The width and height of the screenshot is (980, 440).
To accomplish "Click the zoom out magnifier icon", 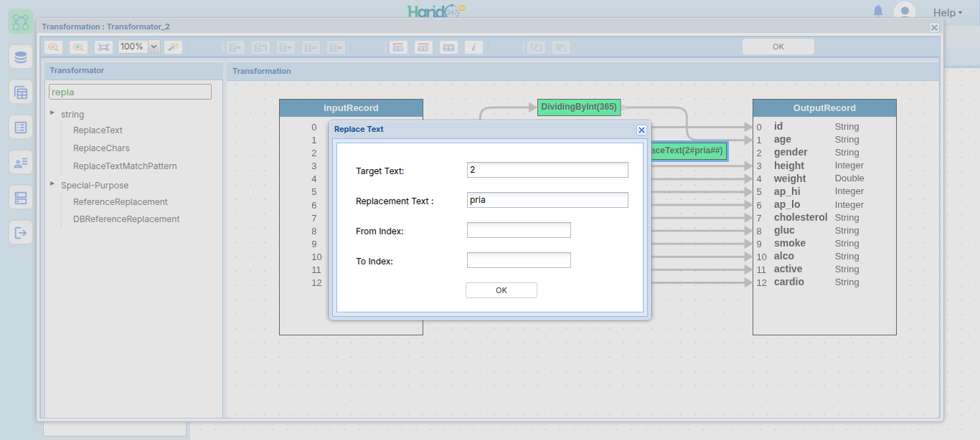I will pyautogui.click(x=53, y=47).
